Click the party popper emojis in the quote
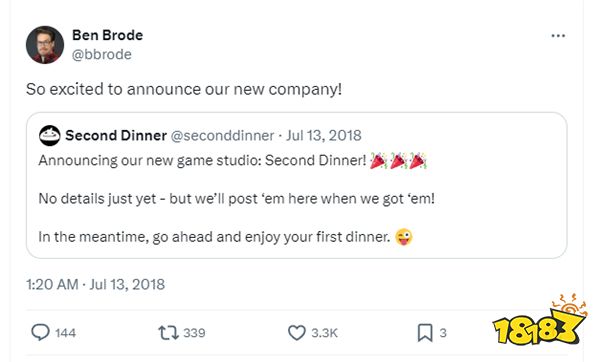The height and width of the screenshot is (362, 600). [x=398, y=161]
